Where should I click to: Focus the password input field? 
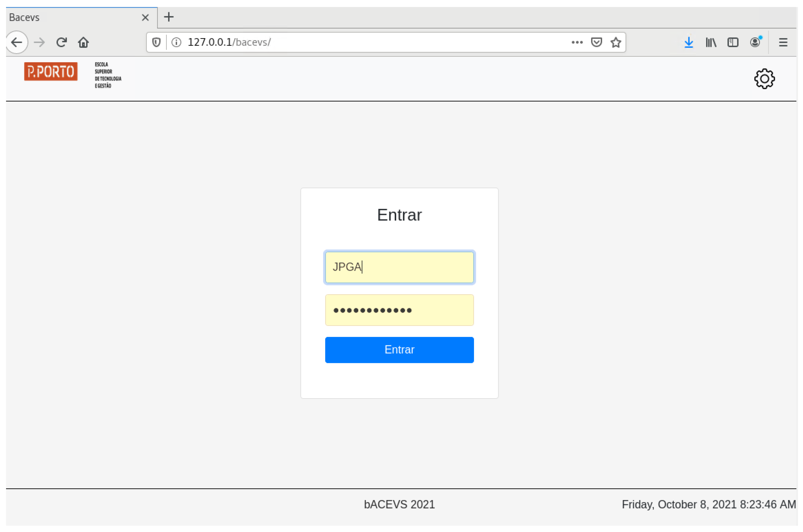click(399, 310)
